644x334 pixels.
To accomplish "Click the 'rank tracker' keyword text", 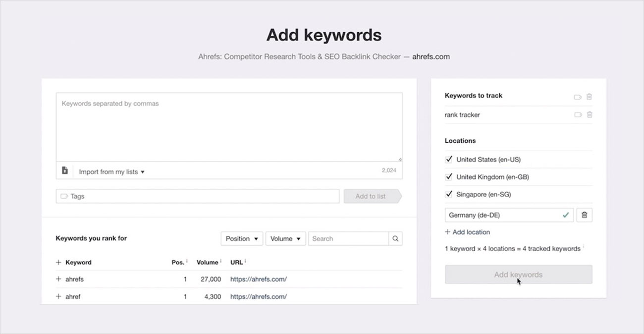I will tap(462, 115).
